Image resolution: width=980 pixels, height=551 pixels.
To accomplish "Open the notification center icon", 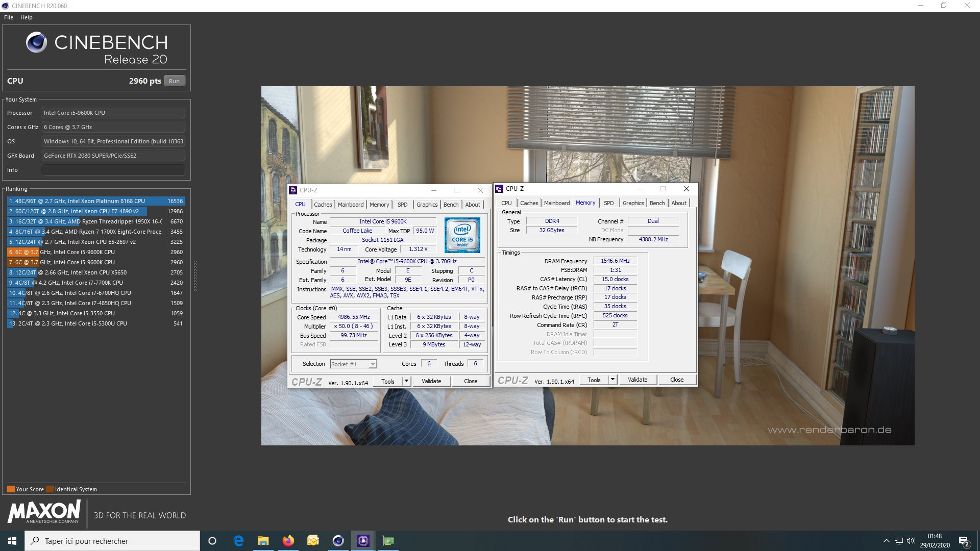I will click(x=964, y=541).
